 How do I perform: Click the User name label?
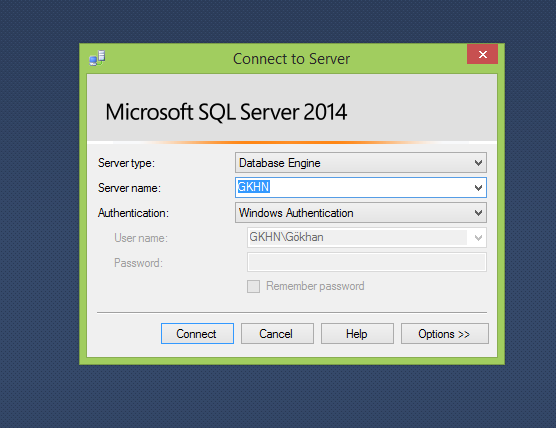pyautogui.click(x=141, y=238)
